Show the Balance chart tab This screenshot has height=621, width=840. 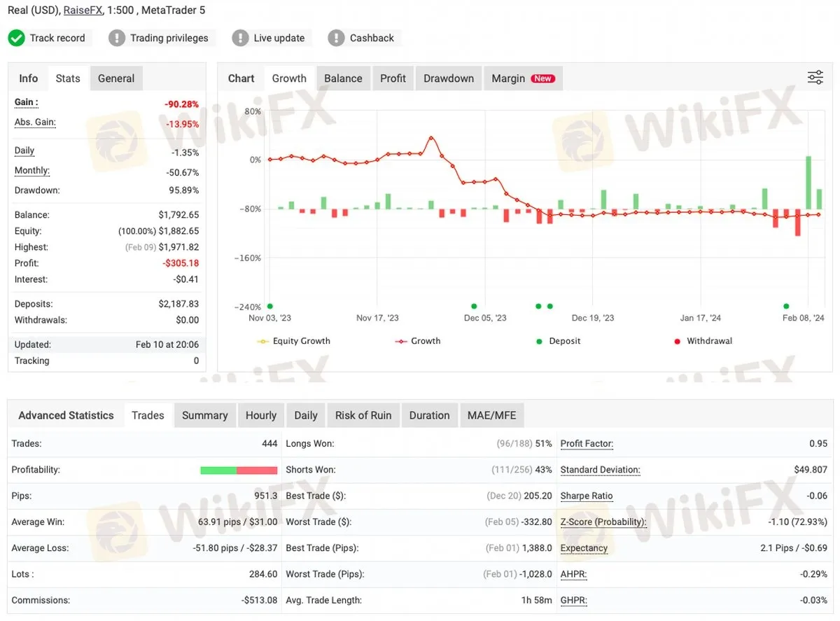click(343, 78)
